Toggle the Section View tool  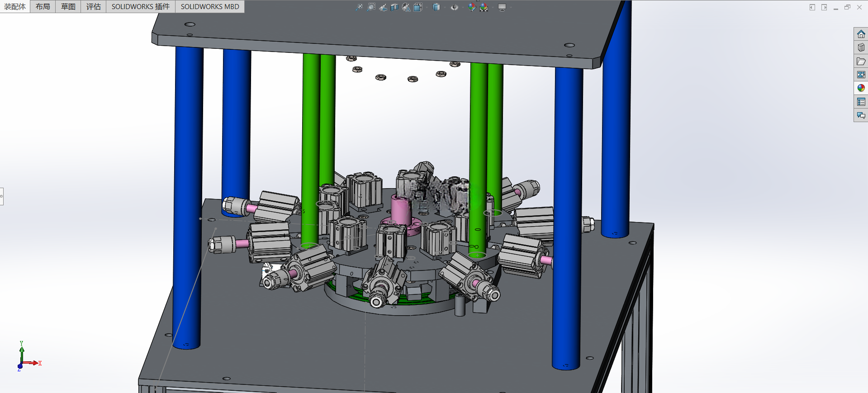point(394,7)
